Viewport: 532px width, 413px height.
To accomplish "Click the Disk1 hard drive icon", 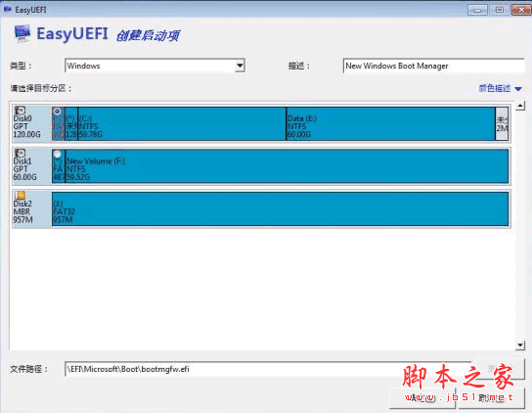I will click(20, 153).
